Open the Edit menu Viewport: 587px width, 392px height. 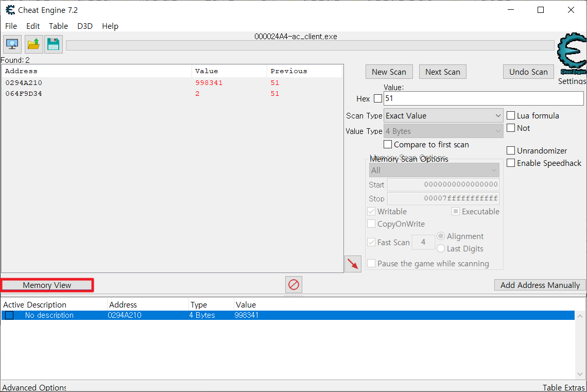pos(33,26)
